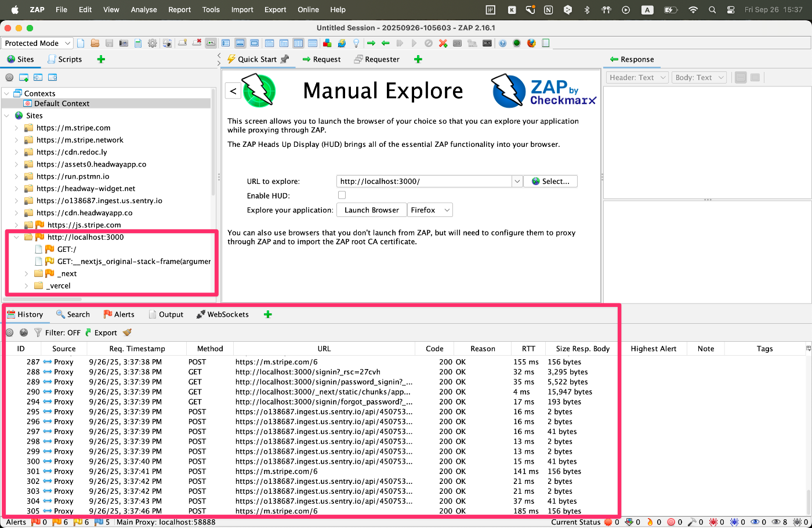
Task: Switch to the Scripts tab
Action: (x=65, y=59)
